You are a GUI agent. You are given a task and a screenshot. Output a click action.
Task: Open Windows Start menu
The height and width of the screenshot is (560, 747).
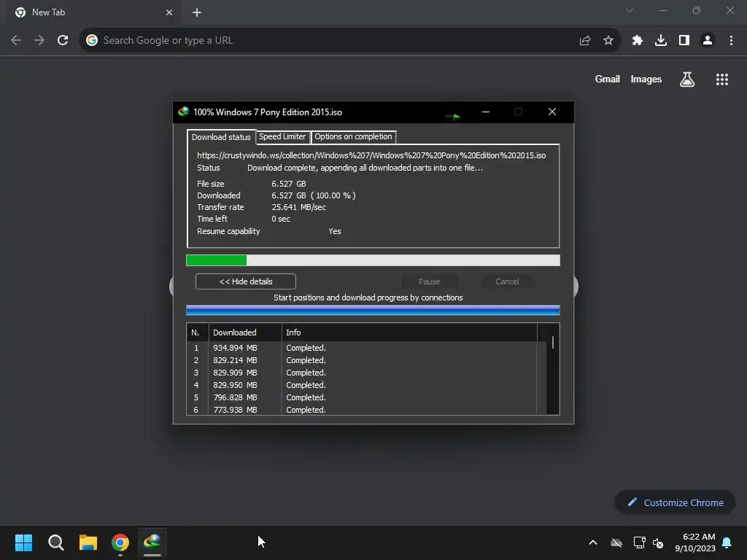coord(24,542)
